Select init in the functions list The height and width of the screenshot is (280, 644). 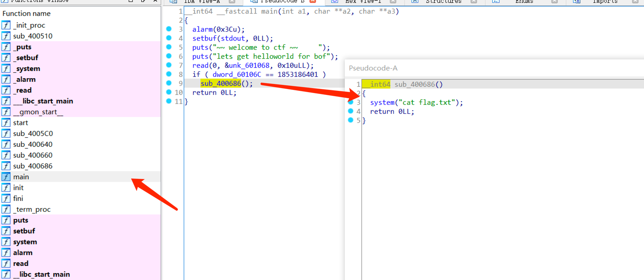pos(18,188)
